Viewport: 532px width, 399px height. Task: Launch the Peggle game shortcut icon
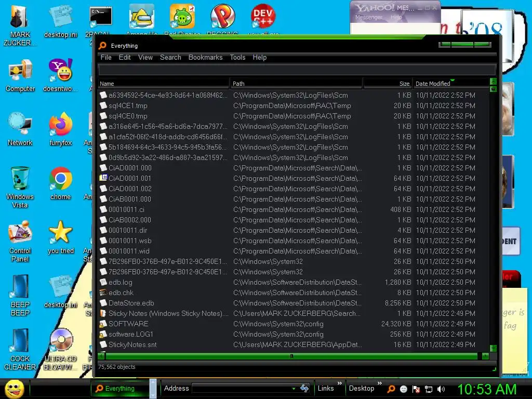[x=222, y=16]
